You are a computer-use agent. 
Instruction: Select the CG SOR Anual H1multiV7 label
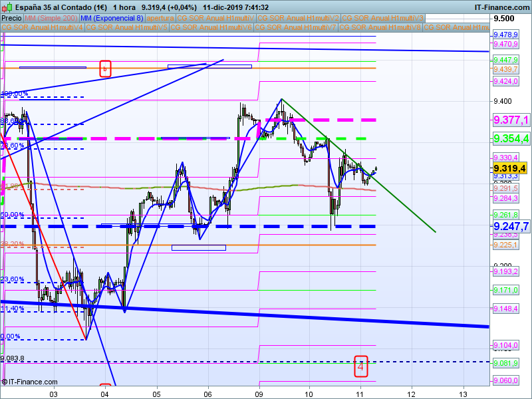click(295, 27)
